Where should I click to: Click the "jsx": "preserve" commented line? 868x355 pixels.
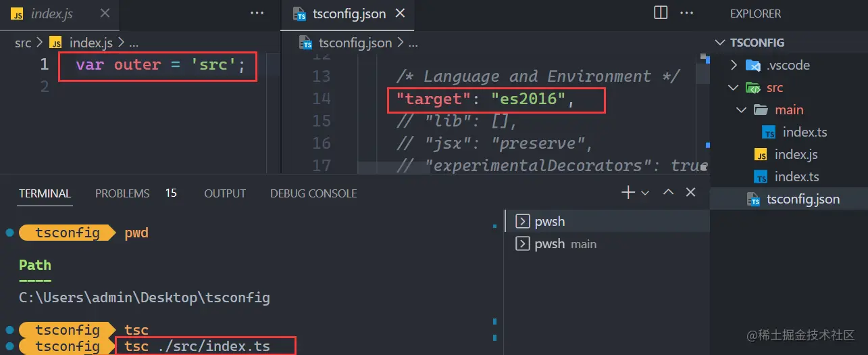494,143
